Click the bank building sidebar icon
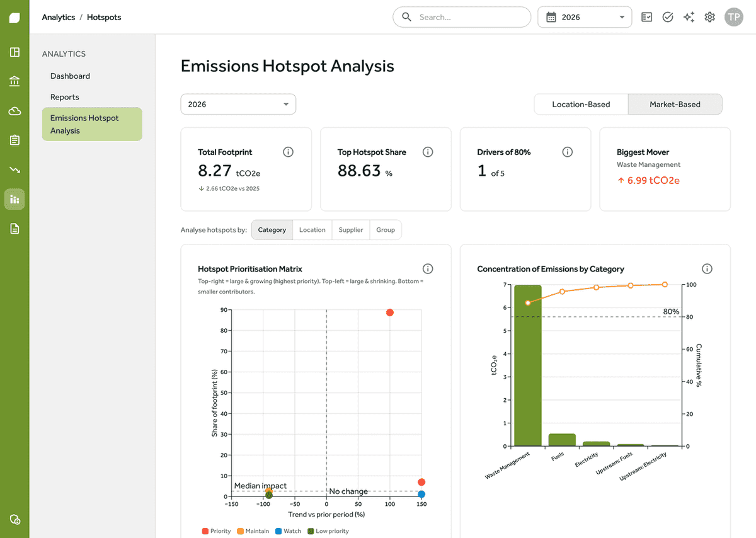 [14, 82]
